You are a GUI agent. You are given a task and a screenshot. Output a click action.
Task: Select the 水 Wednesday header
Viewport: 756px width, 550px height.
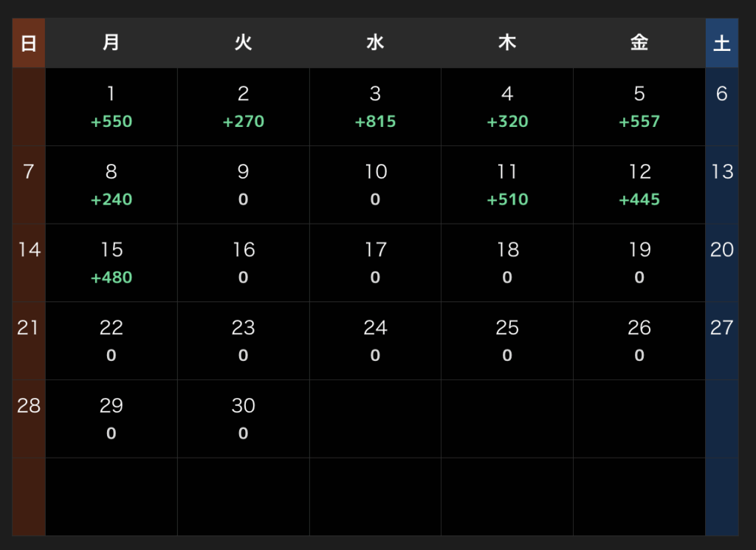coord(375,43)
